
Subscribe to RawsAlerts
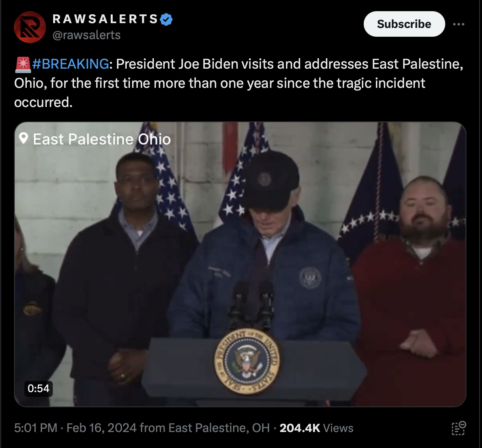pos(404,24)
